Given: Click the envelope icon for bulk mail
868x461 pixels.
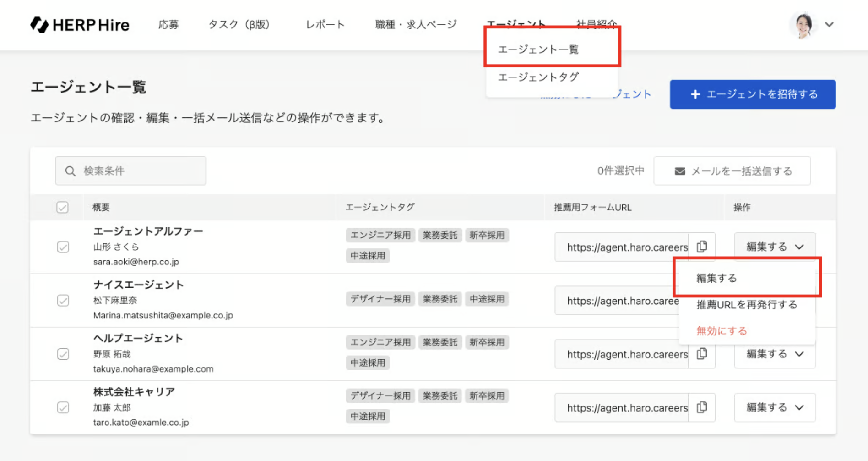Looking at the screenshot, I should click(x=680, y=171).
